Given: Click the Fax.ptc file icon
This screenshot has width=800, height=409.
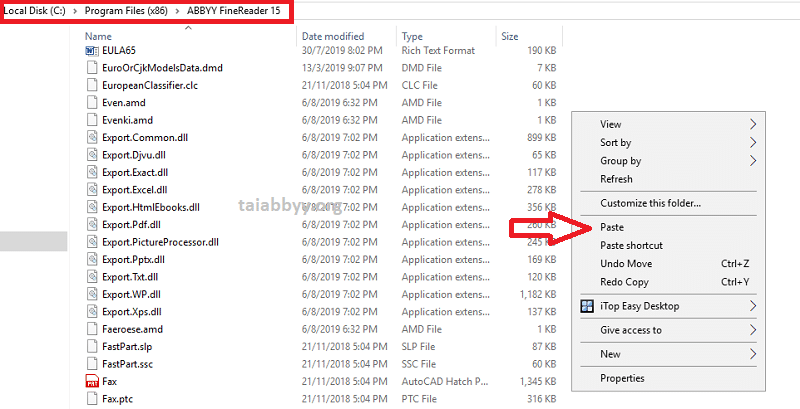Looking at the screenshot, I should (92, 399).
